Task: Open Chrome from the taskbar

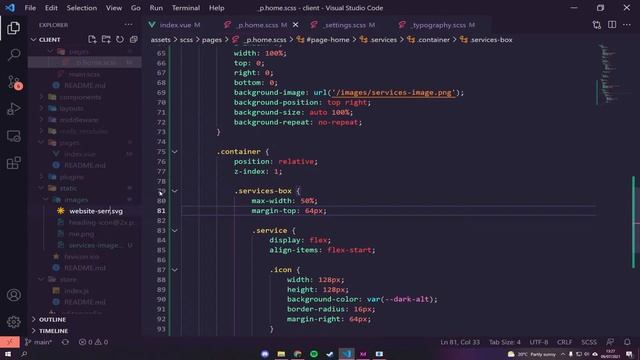Action: pyautogui.click(x=298, y=354)
